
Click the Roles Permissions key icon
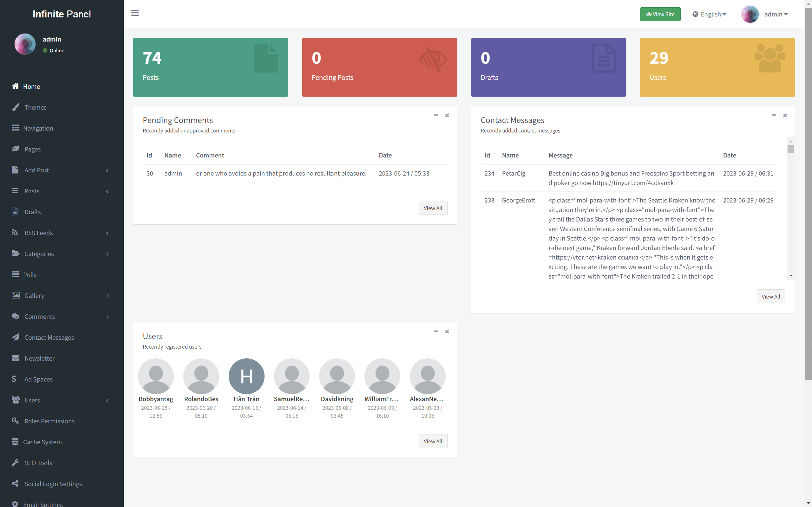click(16, 420)
